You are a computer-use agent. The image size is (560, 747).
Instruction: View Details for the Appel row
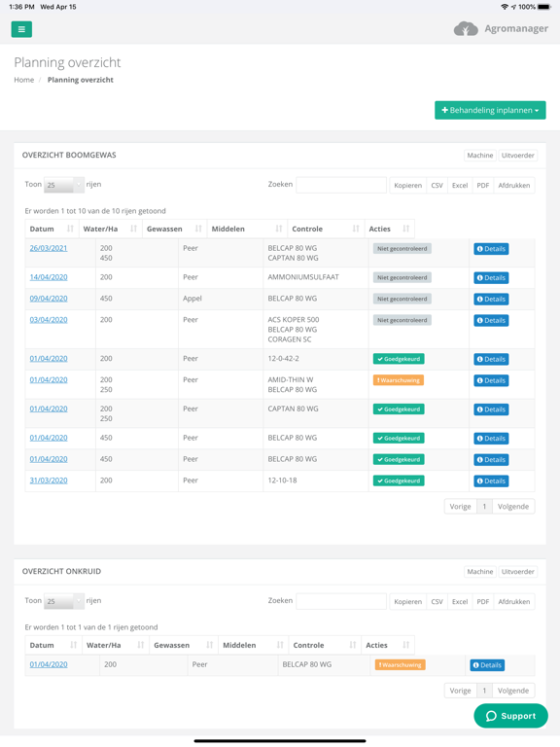pyautogui.click(x=491, y=300)
